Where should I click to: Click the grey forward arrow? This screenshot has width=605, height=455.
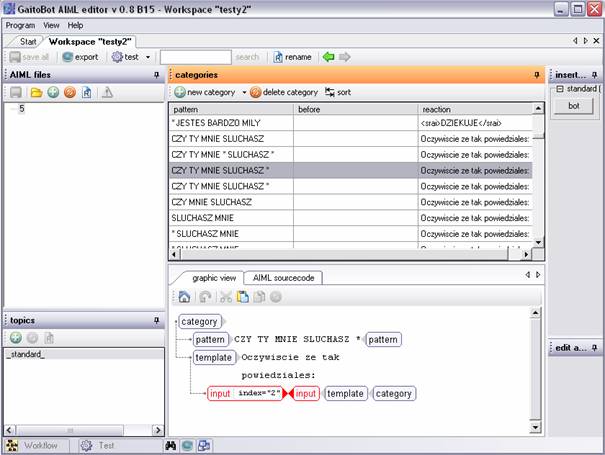pyautogui.click(x=345, y=57)
